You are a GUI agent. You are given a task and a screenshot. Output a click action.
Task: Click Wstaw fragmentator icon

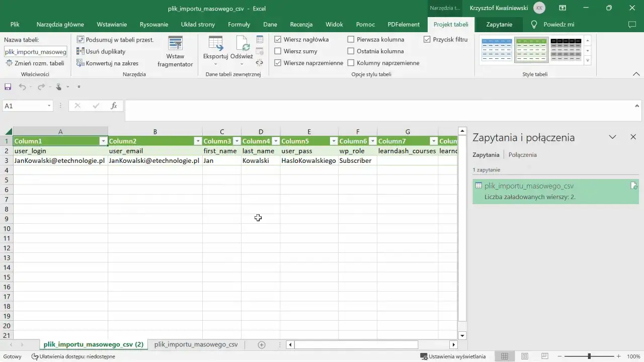175,43
